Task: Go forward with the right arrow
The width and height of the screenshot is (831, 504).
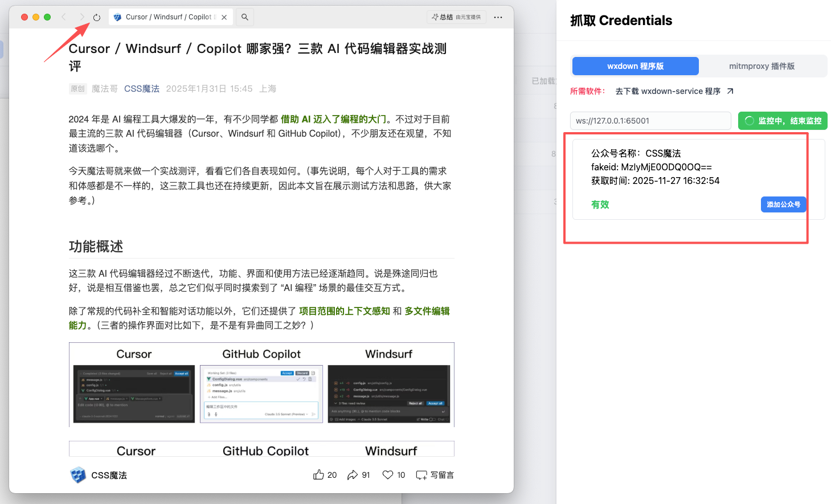Action: click(81, 17)
